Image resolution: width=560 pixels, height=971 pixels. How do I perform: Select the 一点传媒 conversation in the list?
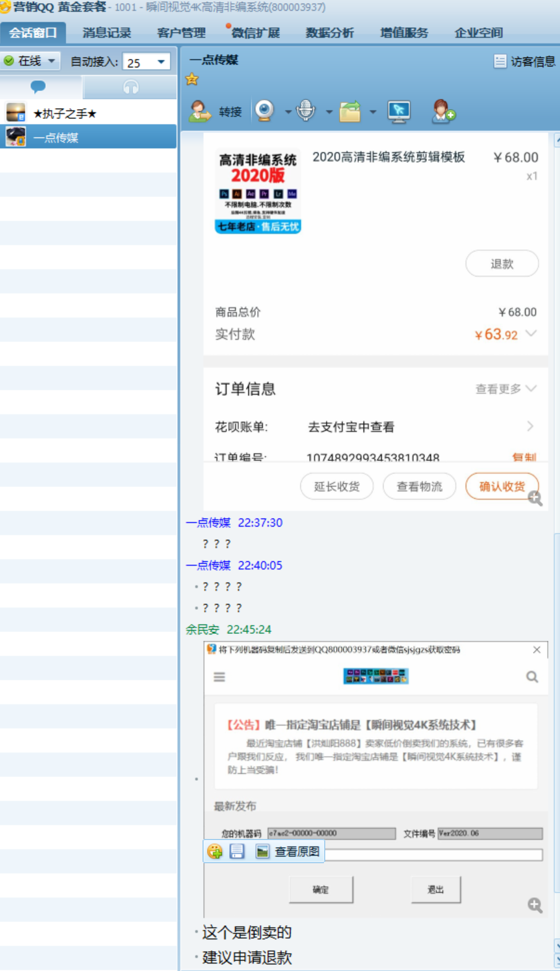88,137
